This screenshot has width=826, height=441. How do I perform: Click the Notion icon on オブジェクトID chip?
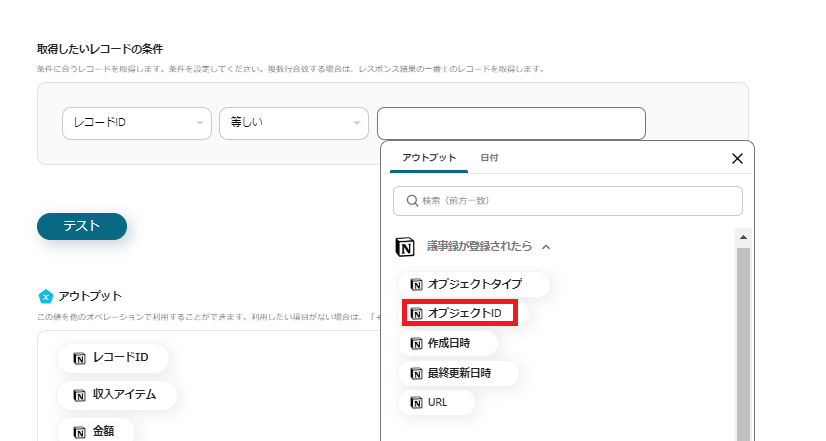tap(416, 314)
